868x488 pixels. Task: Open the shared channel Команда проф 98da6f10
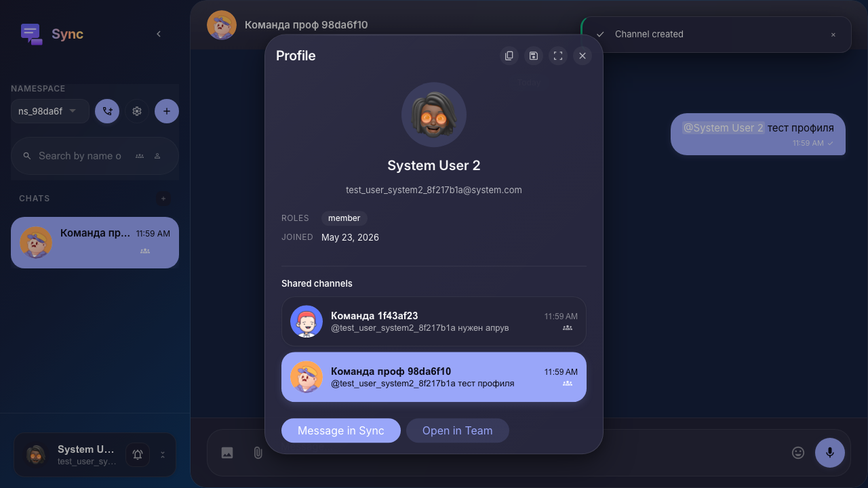click(x=434, y=377)
